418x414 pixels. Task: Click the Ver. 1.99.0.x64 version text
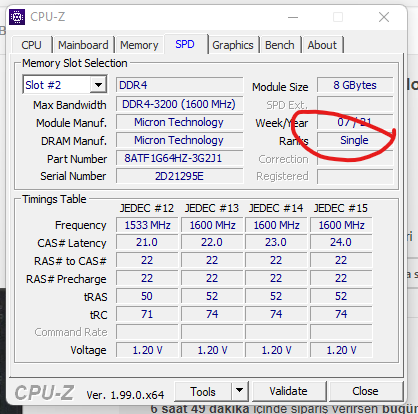pyautogui.click(x=125, y=395)
